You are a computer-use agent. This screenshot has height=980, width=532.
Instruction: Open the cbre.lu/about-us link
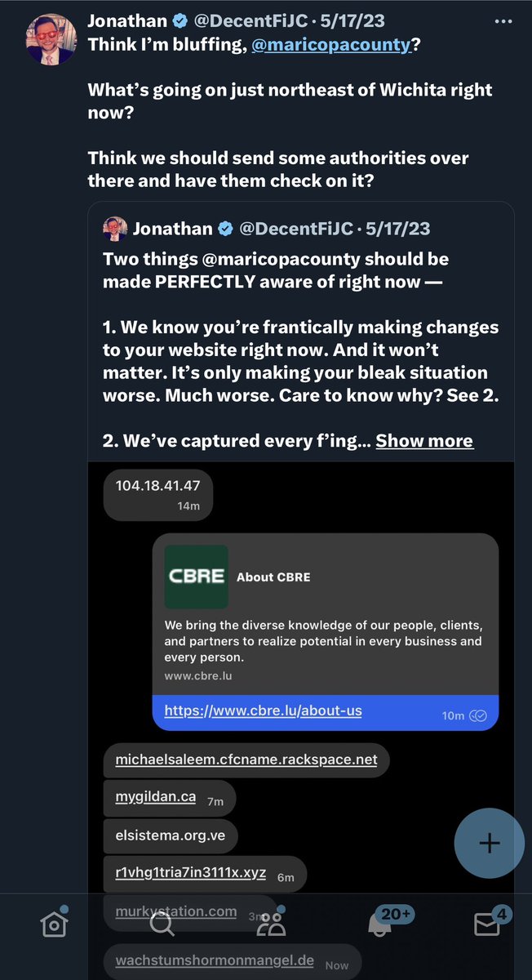263,710
